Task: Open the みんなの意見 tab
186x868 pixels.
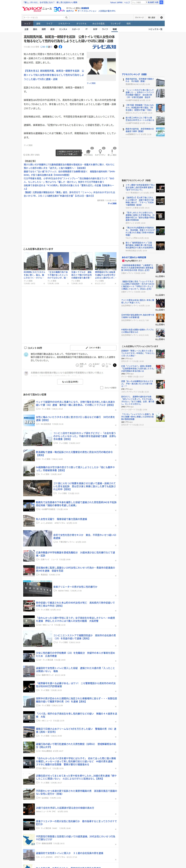Action: point(99,24)
